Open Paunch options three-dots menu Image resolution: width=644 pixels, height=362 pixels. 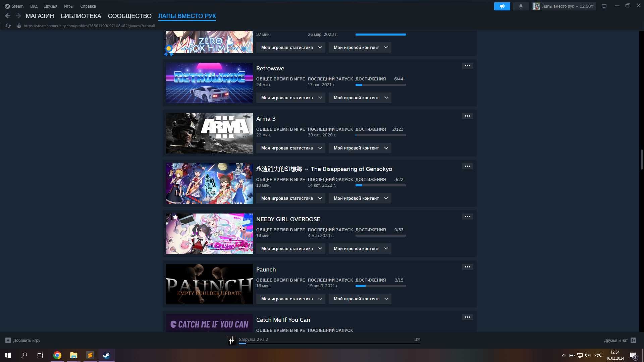point(468,267)
